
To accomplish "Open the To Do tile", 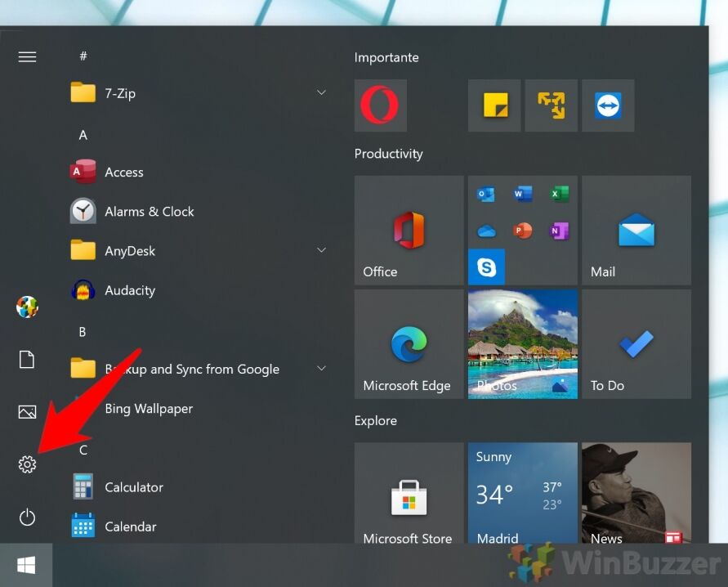I will click(636, 344).
